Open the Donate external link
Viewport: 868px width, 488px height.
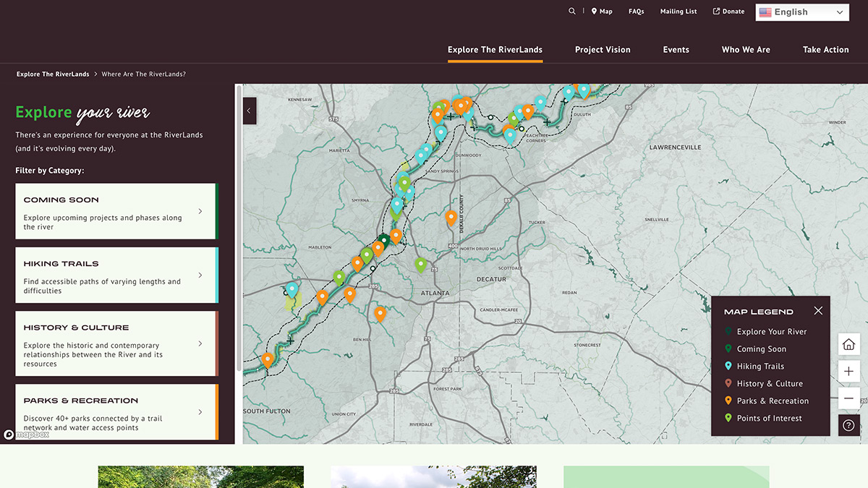point(728,12)
